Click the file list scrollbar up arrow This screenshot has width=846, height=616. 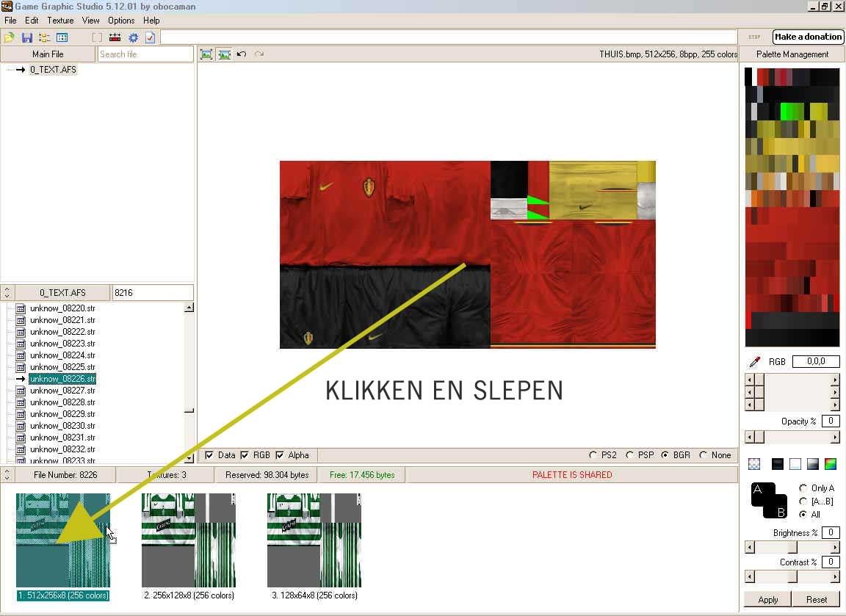(x=189, y=308)
